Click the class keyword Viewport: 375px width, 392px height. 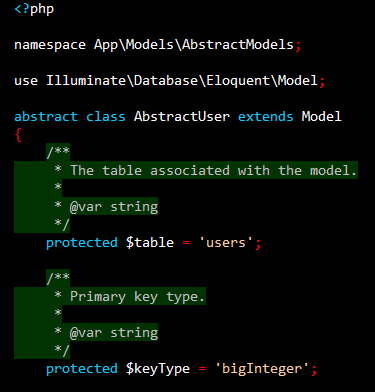pyautogui.click(x=106, y=116)
